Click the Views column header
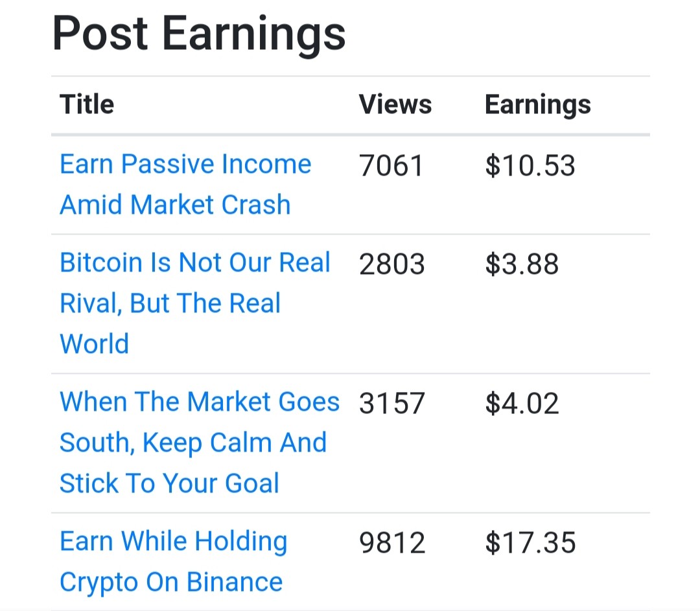 point(395,104)
